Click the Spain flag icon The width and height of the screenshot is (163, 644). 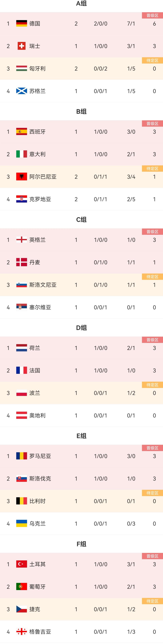21,132
